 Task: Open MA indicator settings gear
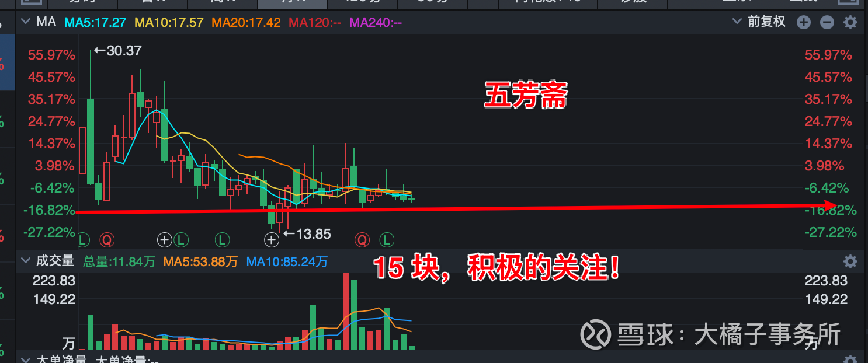tap(850, 23)
